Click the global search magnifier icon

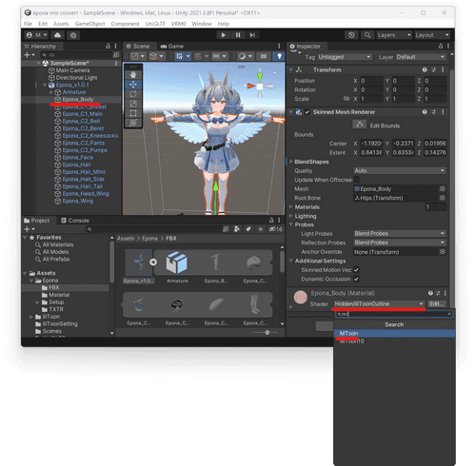(367, 35)
